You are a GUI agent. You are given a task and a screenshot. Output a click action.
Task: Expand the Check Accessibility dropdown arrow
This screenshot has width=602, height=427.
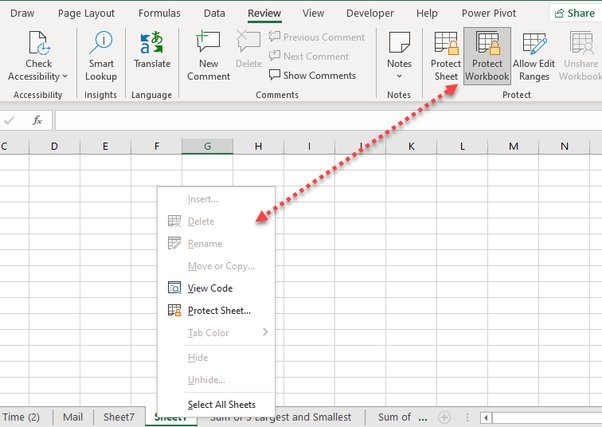point(65,76)
